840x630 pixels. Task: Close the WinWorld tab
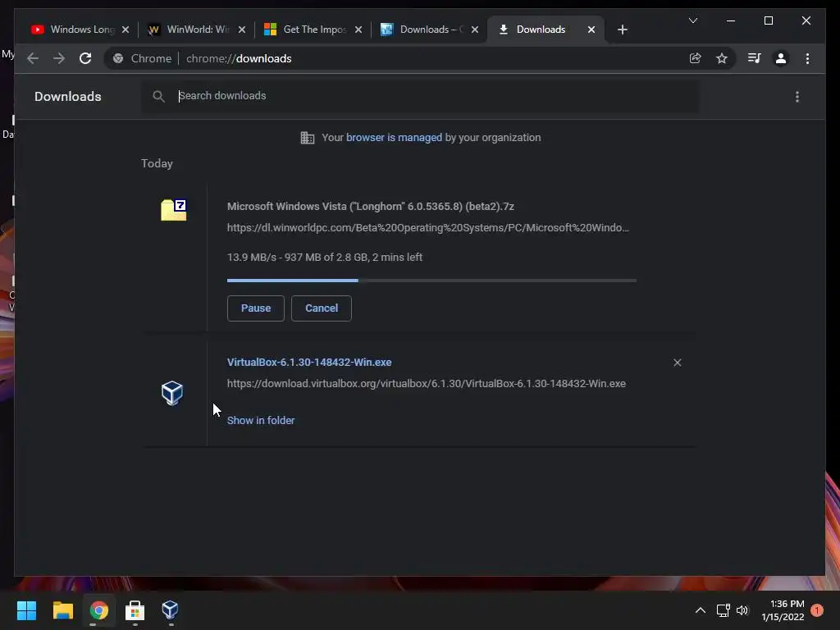[x=242, y=30]
